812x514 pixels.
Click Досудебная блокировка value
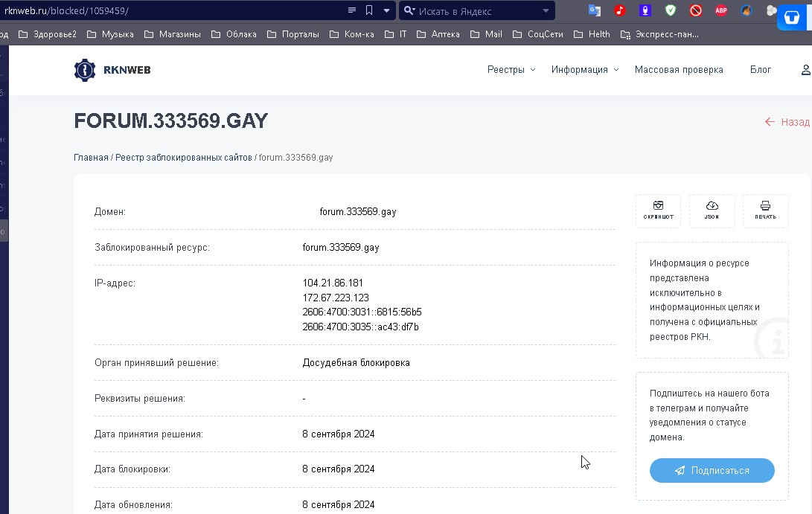(x=357, y=363)
